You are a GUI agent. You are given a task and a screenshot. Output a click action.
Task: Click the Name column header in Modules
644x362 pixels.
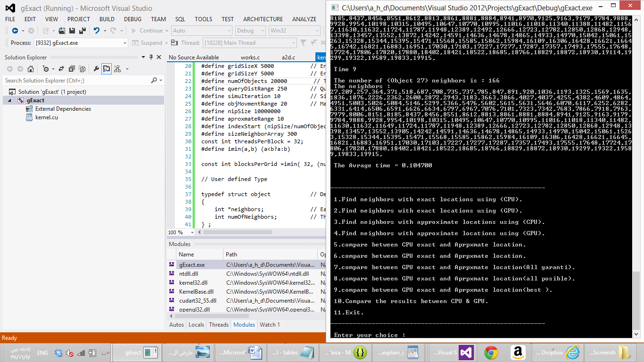pyautogui.click(x=200, y=255)
